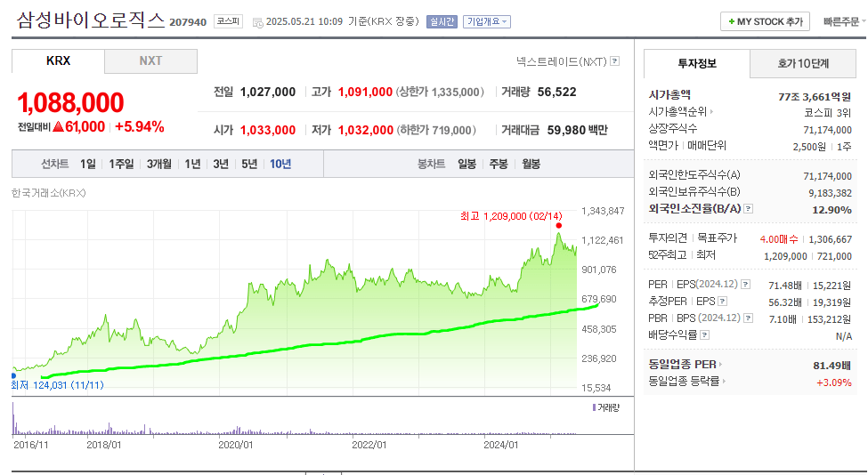Click the 외국인소진율 value 12.90%

831,210
